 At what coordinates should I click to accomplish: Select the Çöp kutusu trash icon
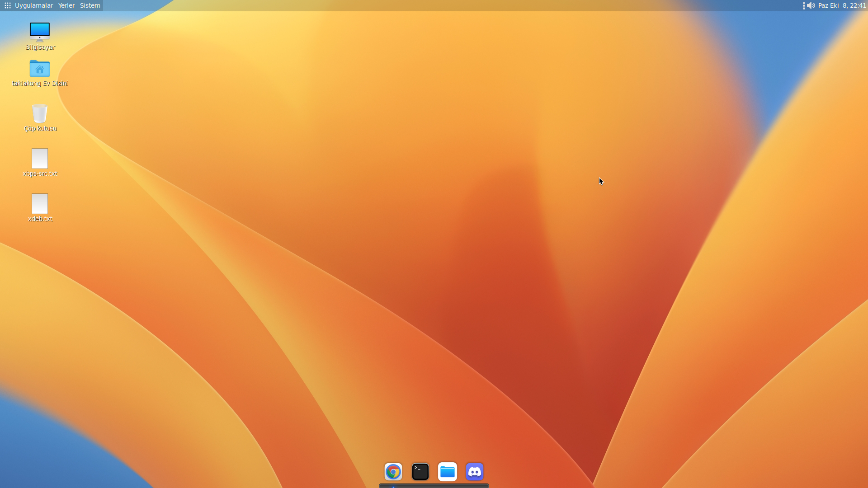[x=40, y=113]
